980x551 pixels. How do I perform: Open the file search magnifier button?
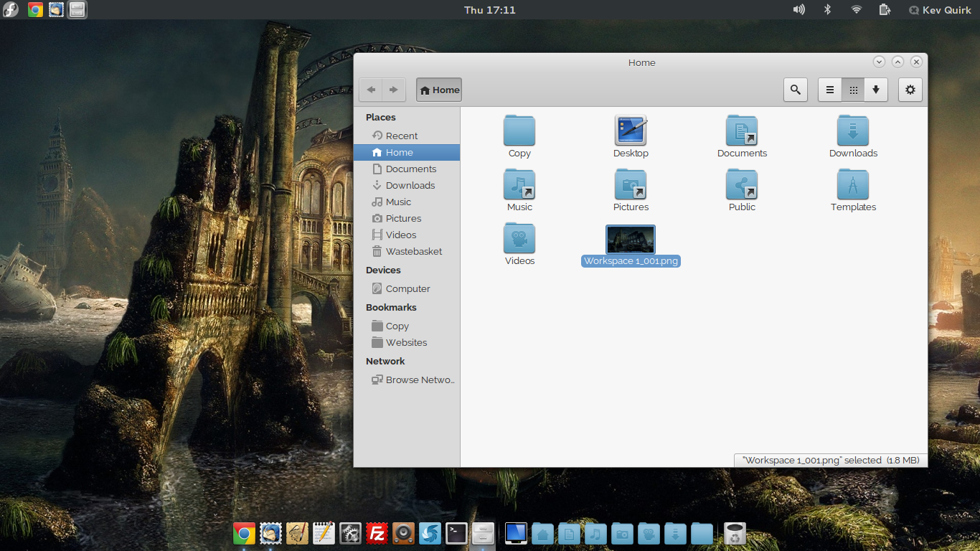point(795,90)
